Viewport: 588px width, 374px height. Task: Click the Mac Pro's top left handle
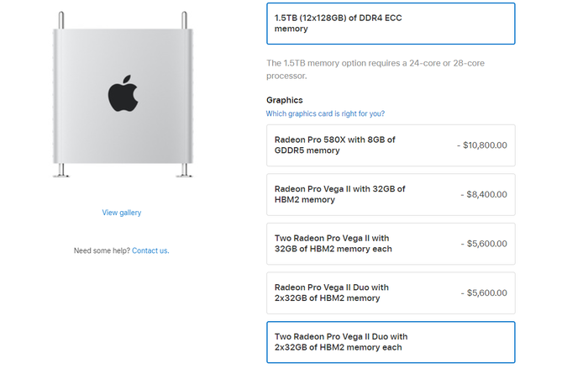click(x=62, y=19)
